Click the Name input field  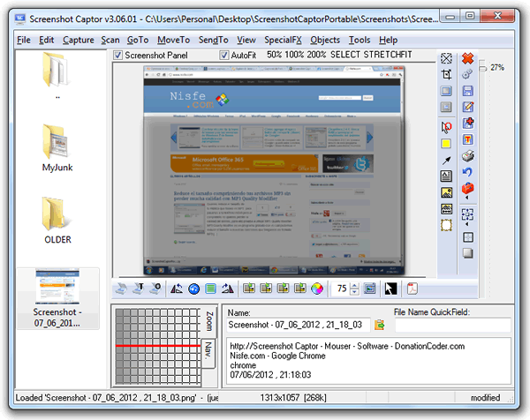click(x=299, y=325)
